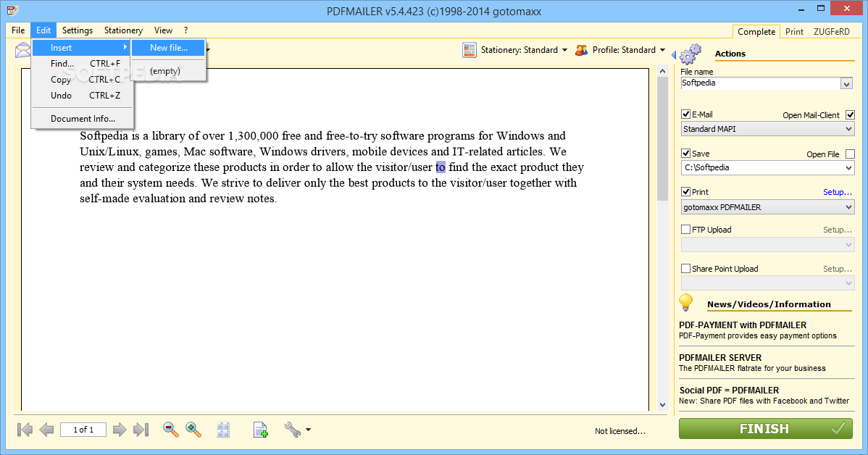
Task: Open the disabled Share Point Upload dropdown
Action: coord(768,283)
